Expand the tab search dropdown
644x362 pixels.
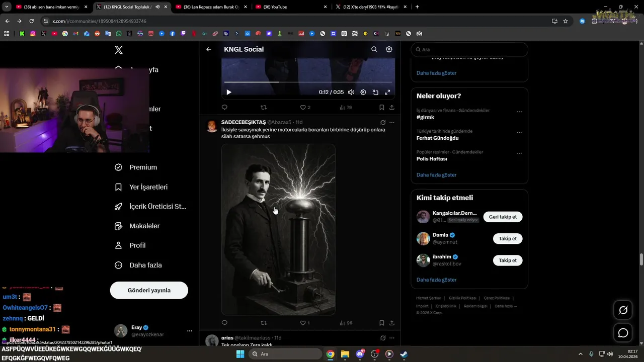tap(7, 7)
